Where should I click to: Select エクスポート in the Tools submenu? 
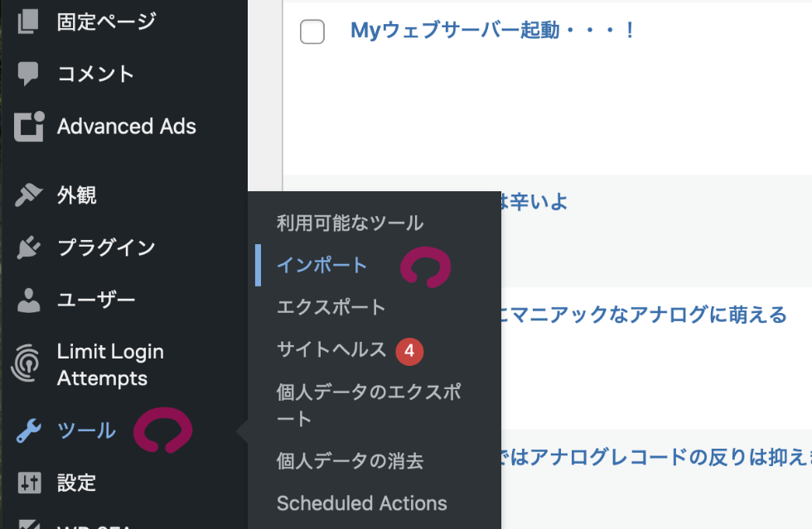331,307
